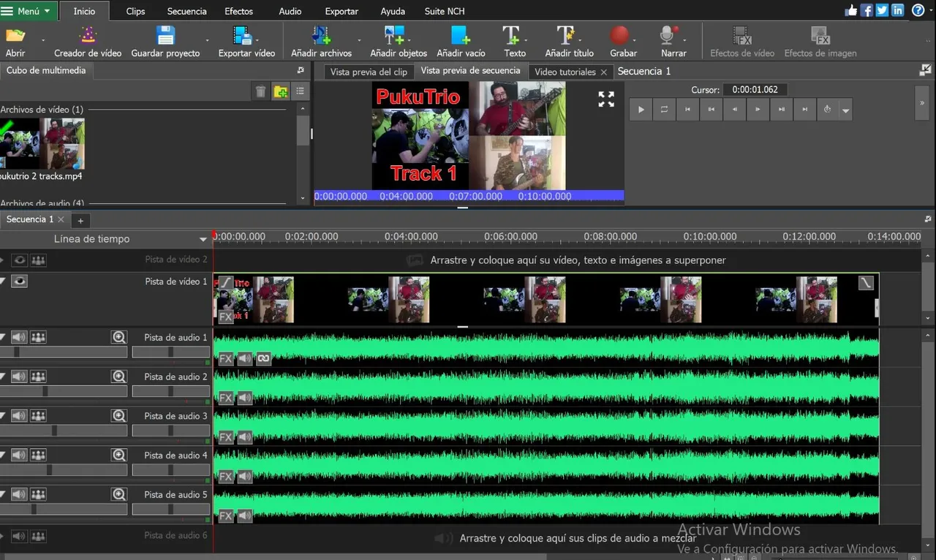This screenshot has width=936, height=560.
Task: Zoom the waveform of Pista de audio 1
Action: tap(119, 337)
